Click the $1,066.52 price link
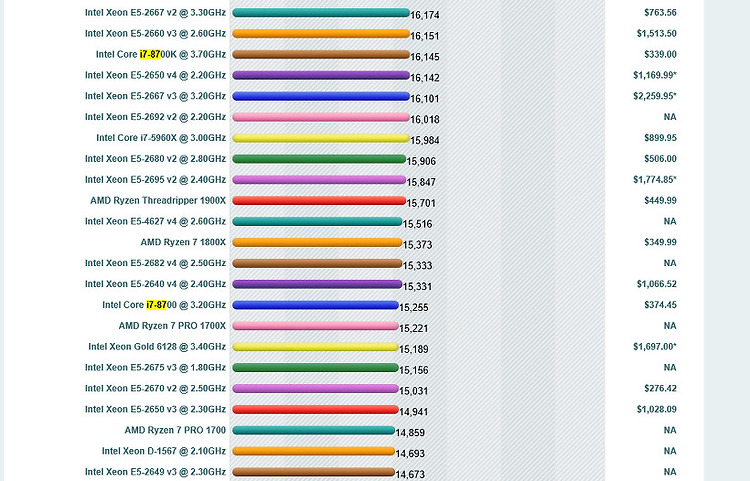 (x=656, y=284)
